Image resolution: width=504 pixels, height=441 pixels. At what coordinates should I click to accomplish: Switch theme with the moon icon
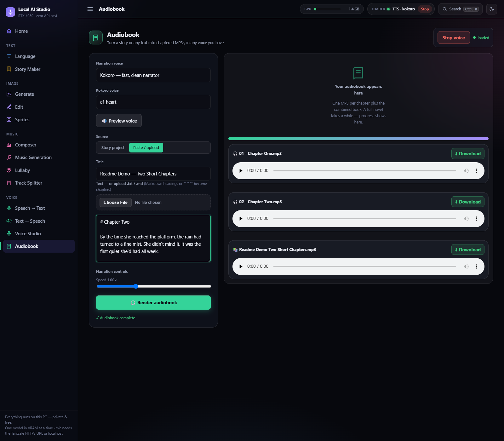[492, 9]
